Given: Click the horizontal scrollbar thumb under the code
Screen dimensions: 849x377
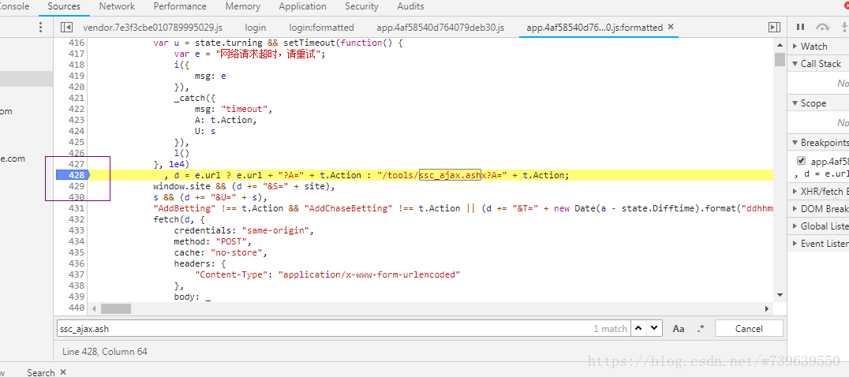Looking at the screenshot, I should [116, 309].
